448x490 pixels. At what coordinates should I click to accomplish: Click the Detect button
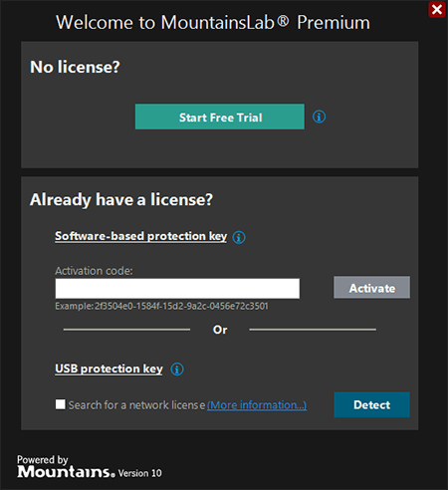tap(371, 404)
